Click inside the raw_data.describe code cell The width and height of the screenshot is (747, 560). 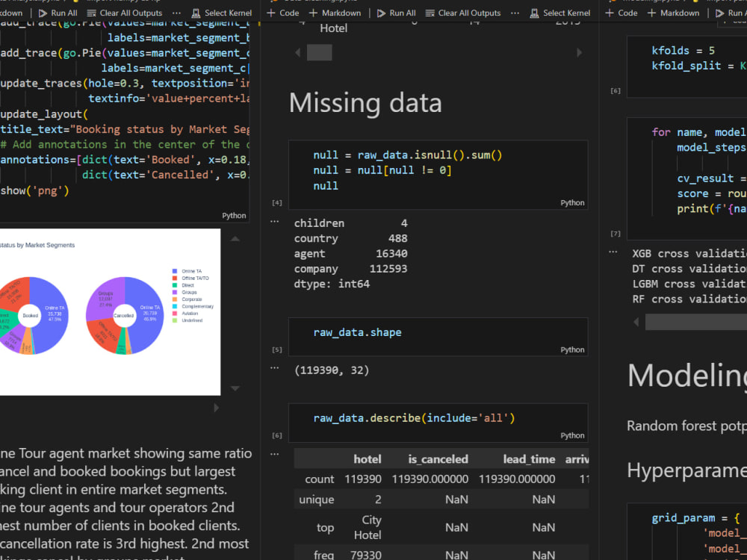tap(438, 423)
